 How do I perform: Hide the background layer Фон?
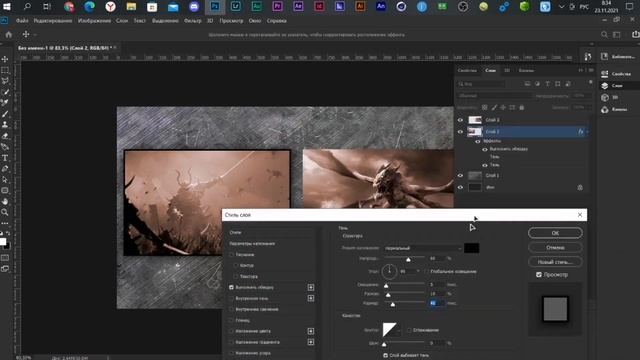tap(460, 187)
